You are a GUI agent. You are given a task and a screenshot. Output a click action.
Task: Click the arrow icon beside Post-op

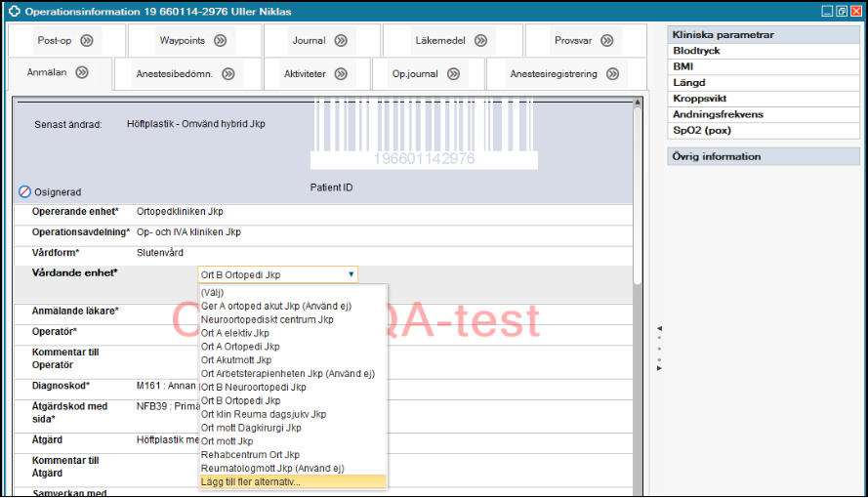[87, 41]
